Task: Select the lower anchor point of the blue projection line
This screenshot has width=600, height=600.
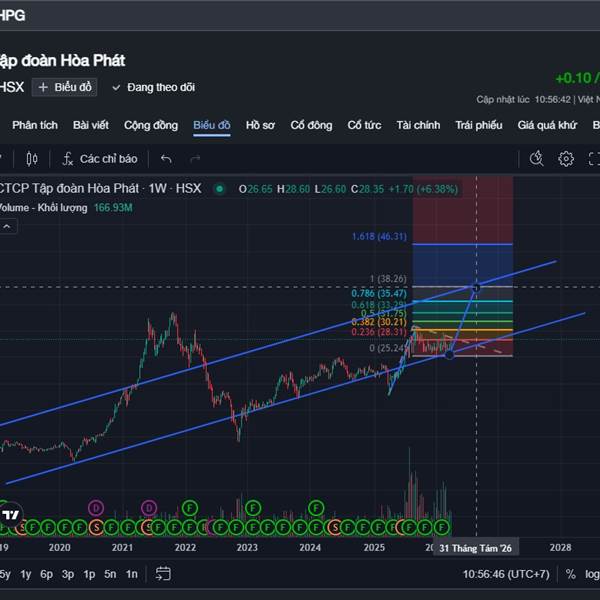Action: click(450, 354)
